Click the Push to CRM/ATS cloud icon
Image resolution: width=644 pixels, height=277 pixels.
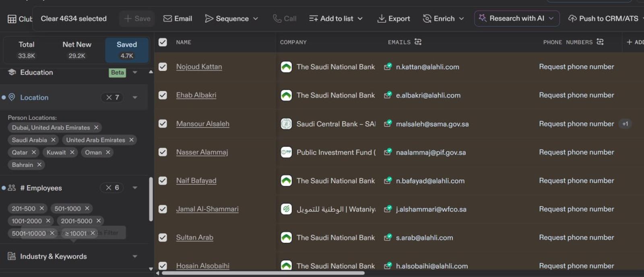pos(572,19)
